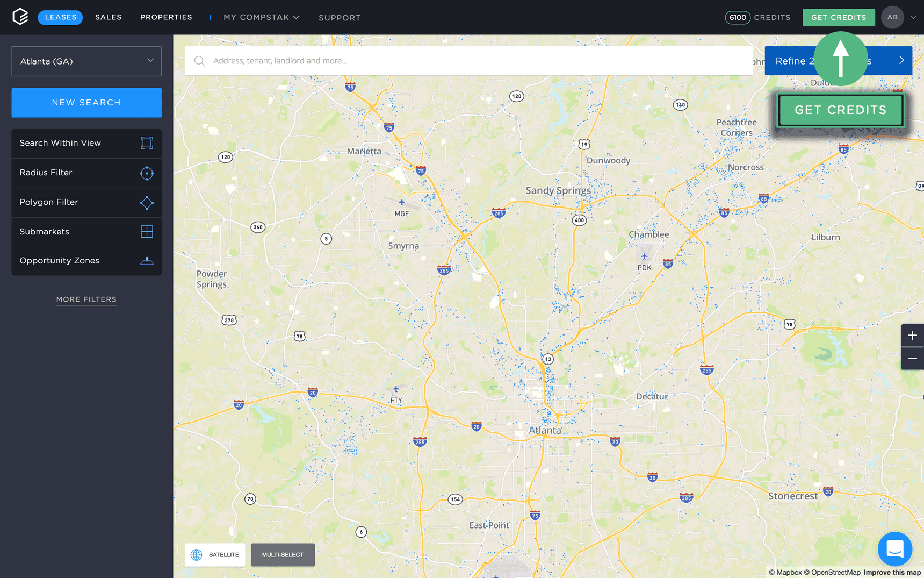This screenshot has height=578, width=924.
Task: Zoom out on the map
Action: point(912,359)
